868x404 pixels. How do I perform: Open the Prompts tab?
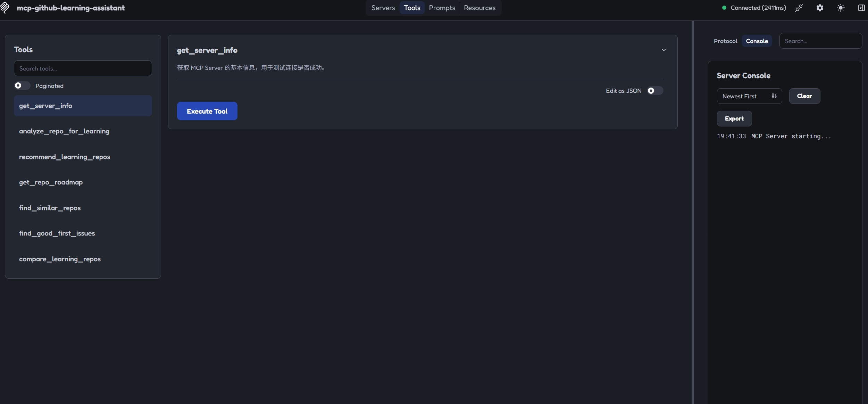(442, 8)
